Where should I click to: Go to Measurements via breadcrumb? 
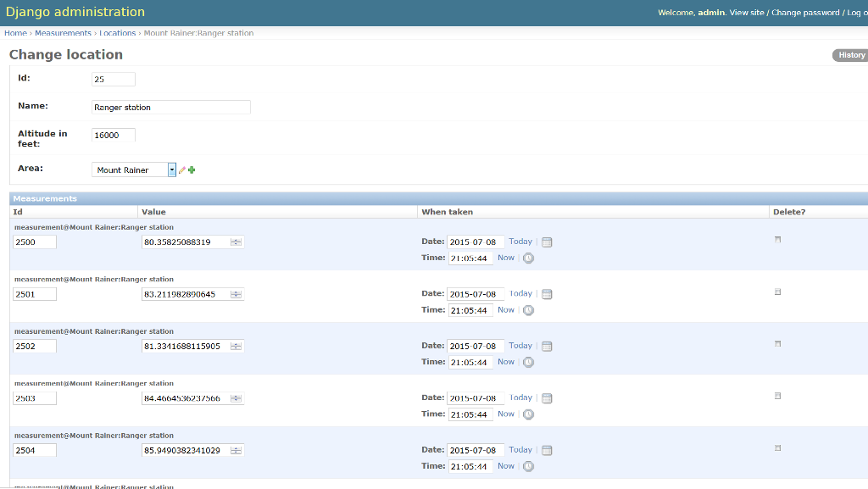[x=64, y=32]
